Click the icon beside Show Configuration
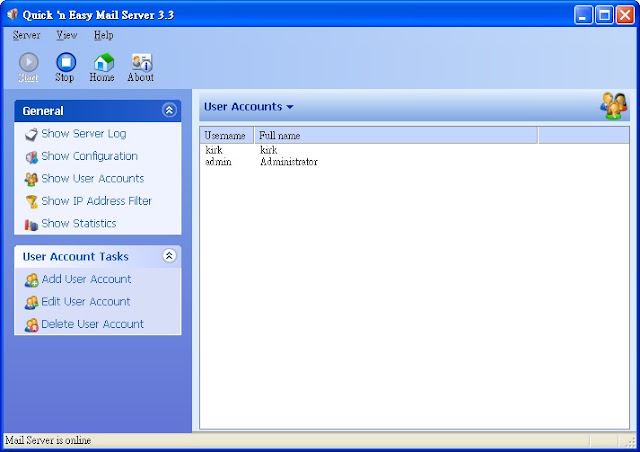This screenshot has width=640, height=452. (31, 157)
